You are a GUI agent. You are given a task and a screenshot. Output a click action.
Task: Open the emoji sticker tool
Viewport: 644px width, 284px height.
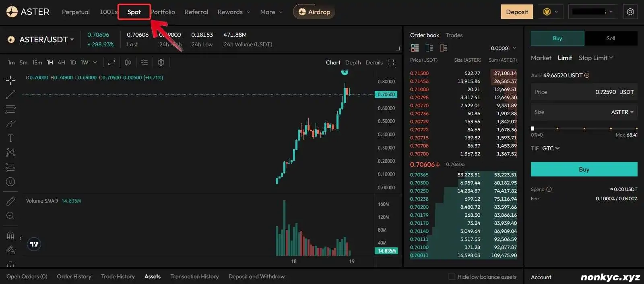point(10,182)
